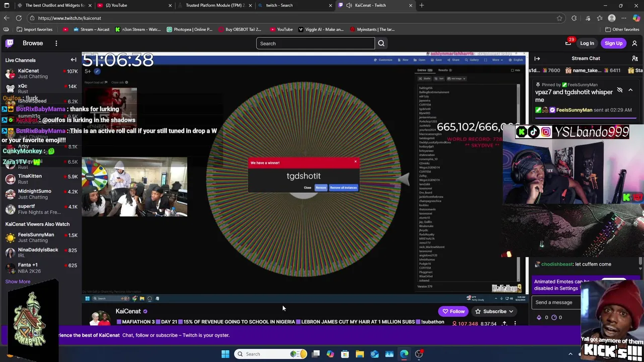
Task: Click Remove in the winner dialog
Action: coord(320,188)
